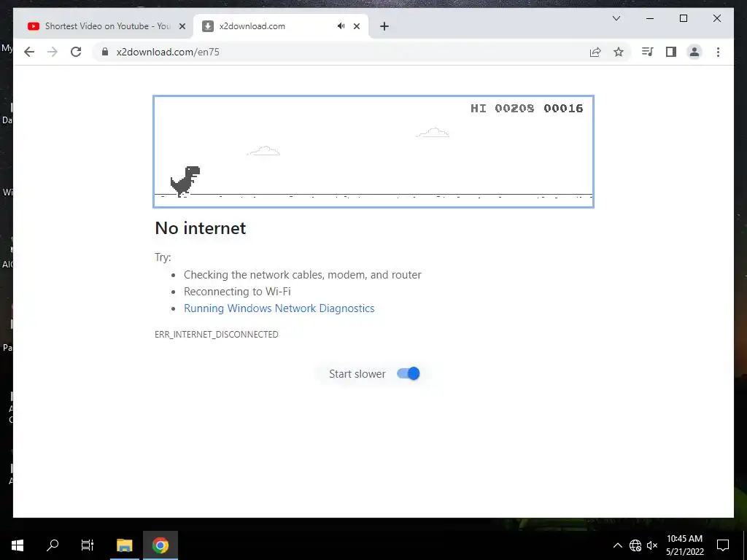The height and width of the screenshot is (560, 747).
Task: Show hidden system tray icons
Action: coord(617,545)
